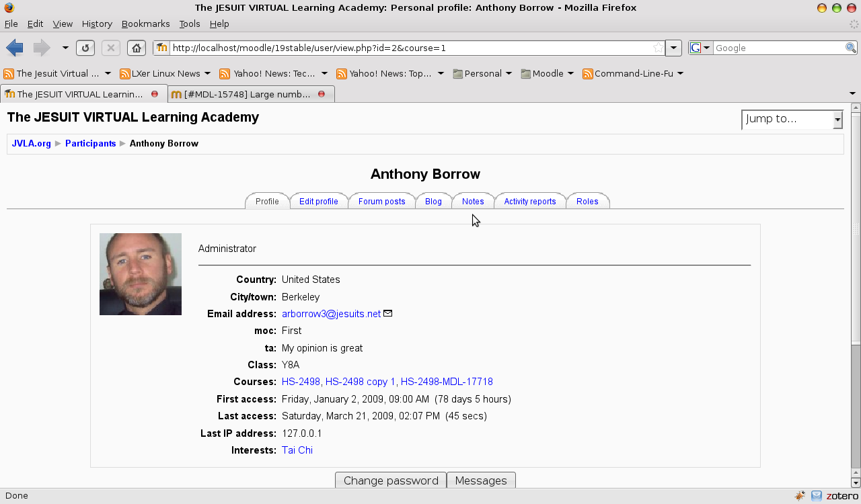The width and height of the screenshot is (861, 504).
Task: Open the Notes tab
Action: (473, 201)
